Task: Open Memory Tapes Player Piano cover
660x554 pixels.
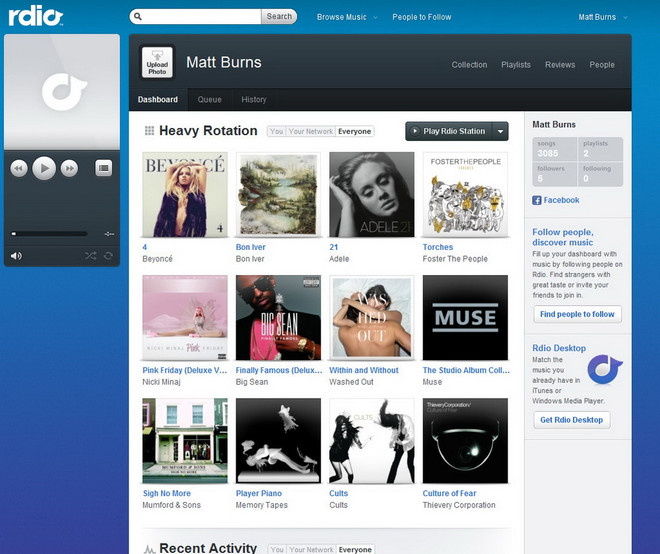Action: tap(278, 441)
